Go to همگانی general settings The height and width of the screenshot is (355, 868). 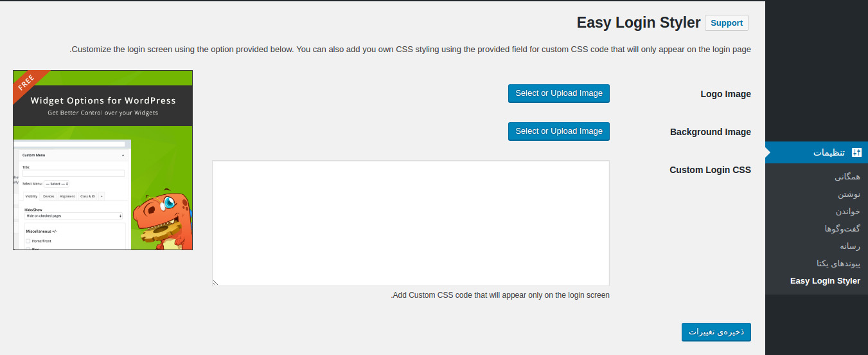click(x=847, y=176)
